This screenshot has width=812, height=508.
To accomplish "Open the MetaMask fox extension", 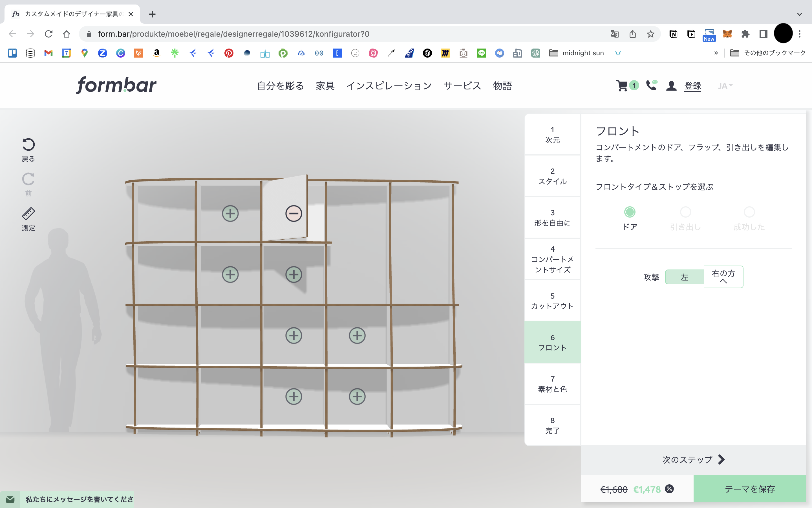I will click(x=727, y=34).
